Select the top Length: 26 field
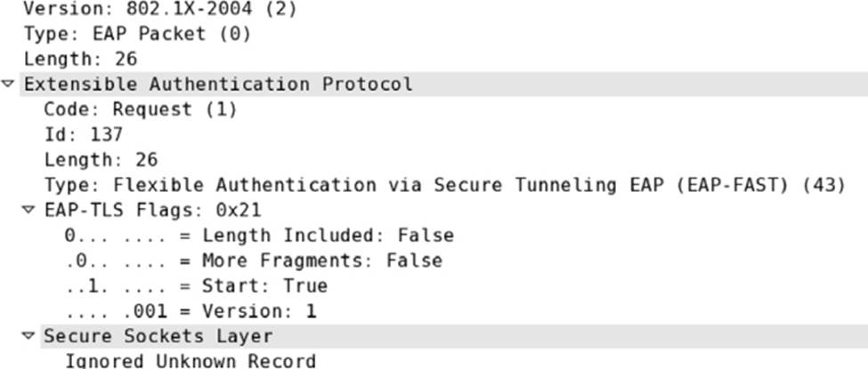868x369 pixels. 80,60
